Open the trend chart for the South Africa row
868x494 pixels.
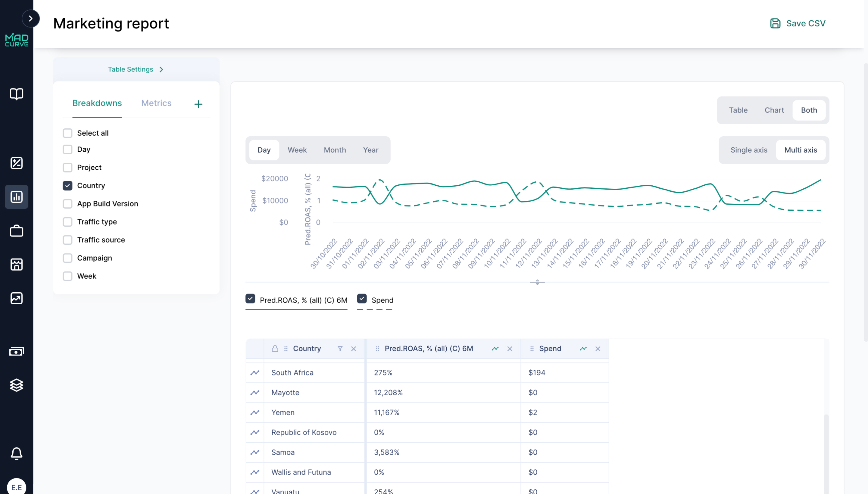pyautogui.click(x=255, y=372)
